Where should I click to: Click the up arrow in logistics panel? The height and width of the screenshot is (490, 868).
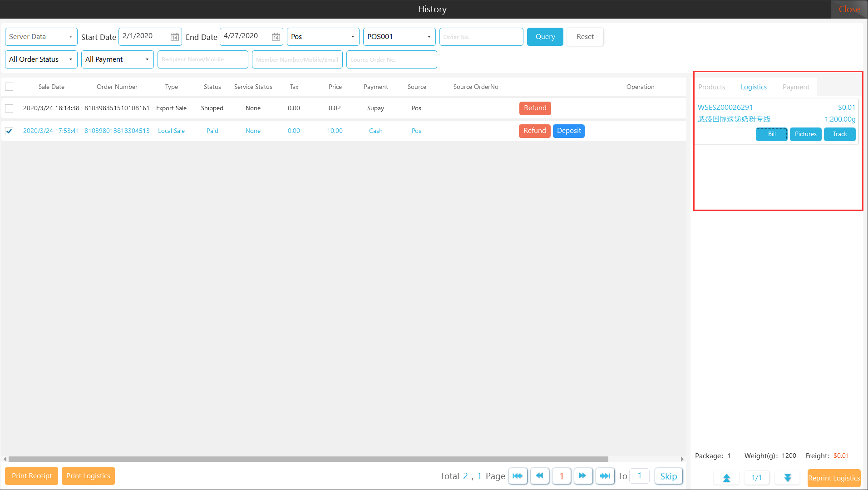726,478
